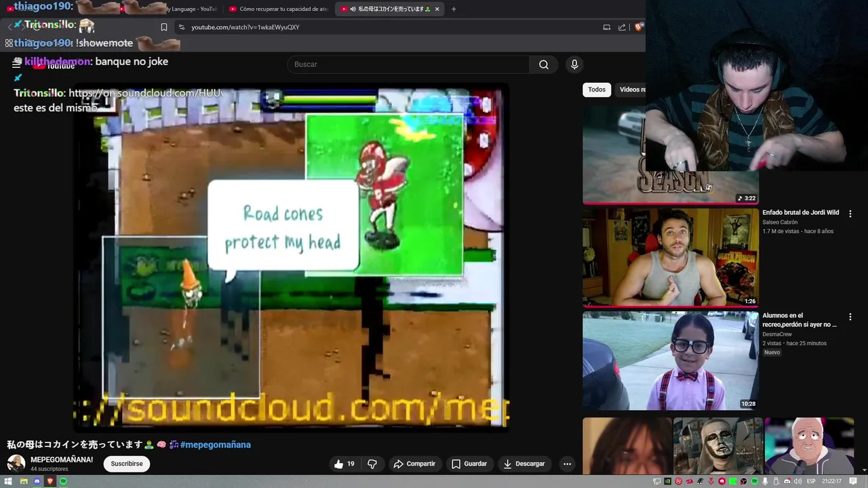Open Discord from the taskbar
This screenshot has height=488, width=868.
[x=37, y=481]
